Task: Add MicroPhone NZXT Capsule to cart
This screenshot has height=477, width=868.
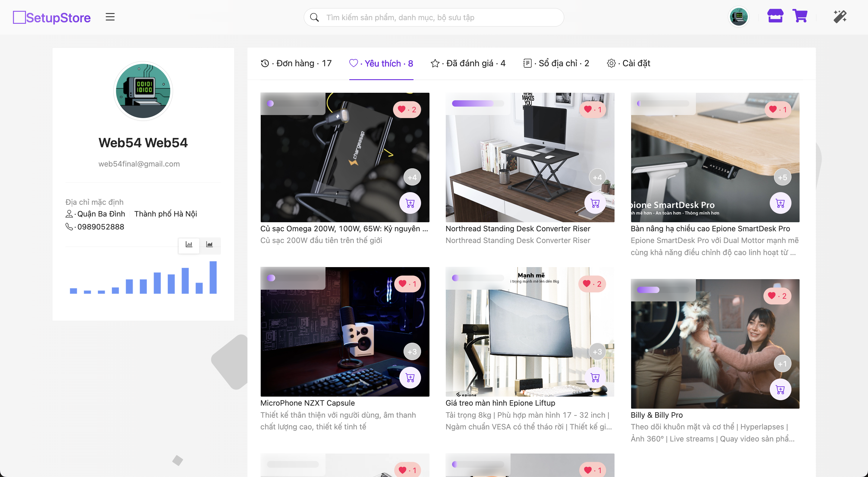Action: (410, 377)
